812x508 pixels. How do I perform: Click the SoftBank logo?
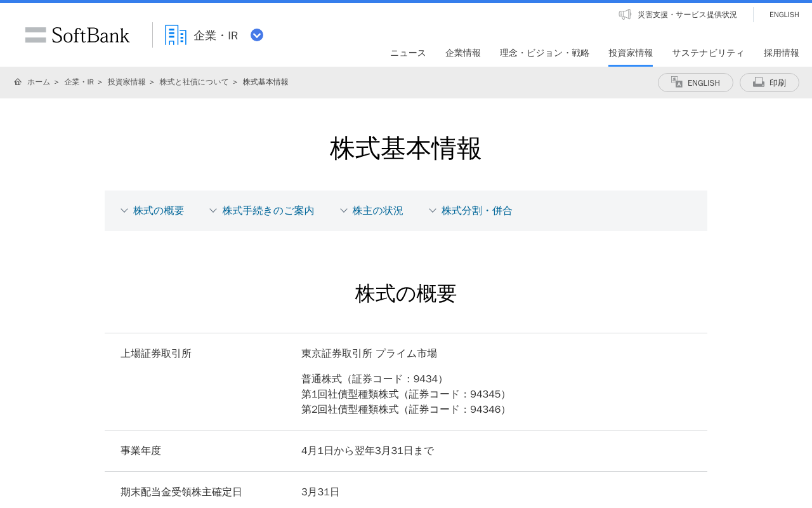click(77, 35)
